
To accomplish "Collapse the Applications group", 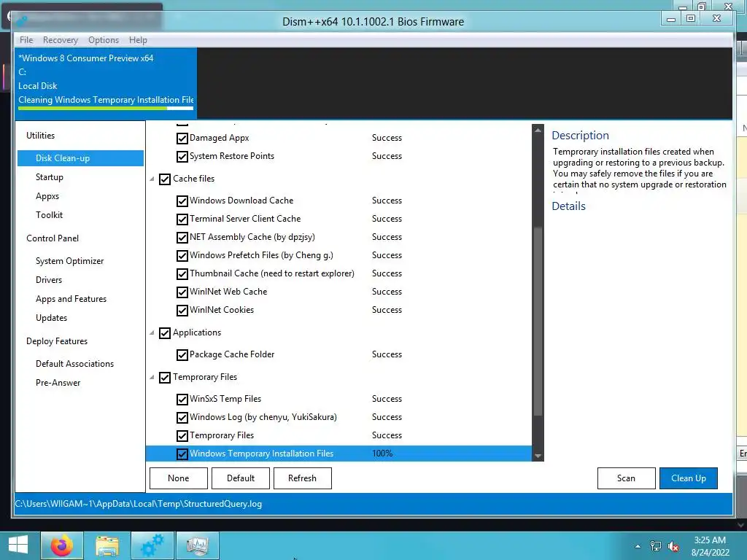I will (x=152, y=332).
